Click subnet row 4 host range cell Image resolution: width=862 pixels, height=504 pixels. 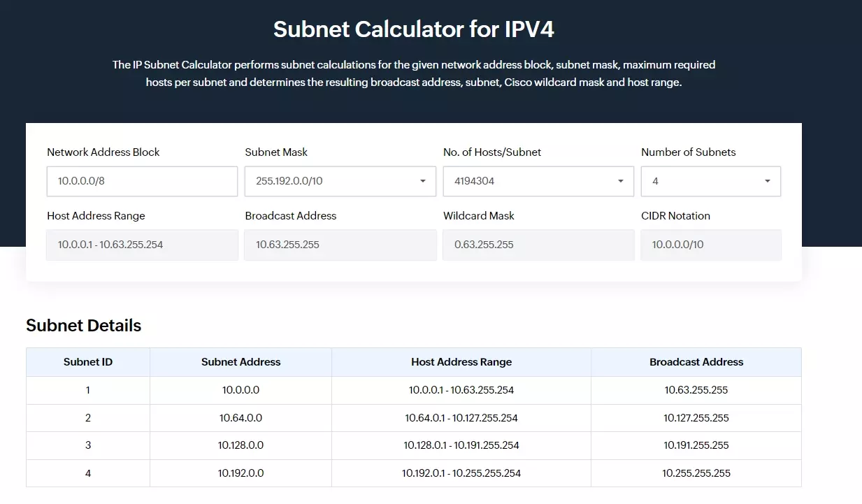(461, 473)
